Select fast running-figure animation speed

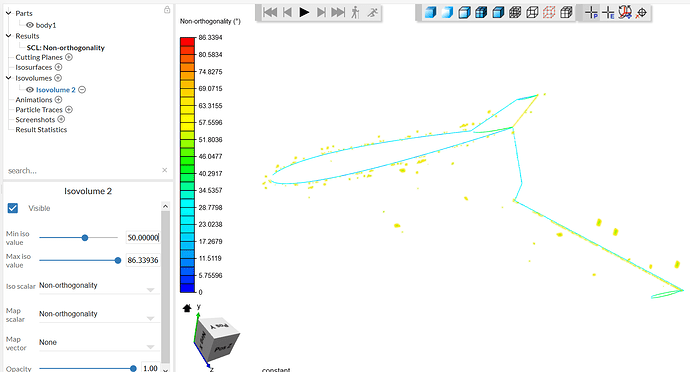tap(372, 12)
